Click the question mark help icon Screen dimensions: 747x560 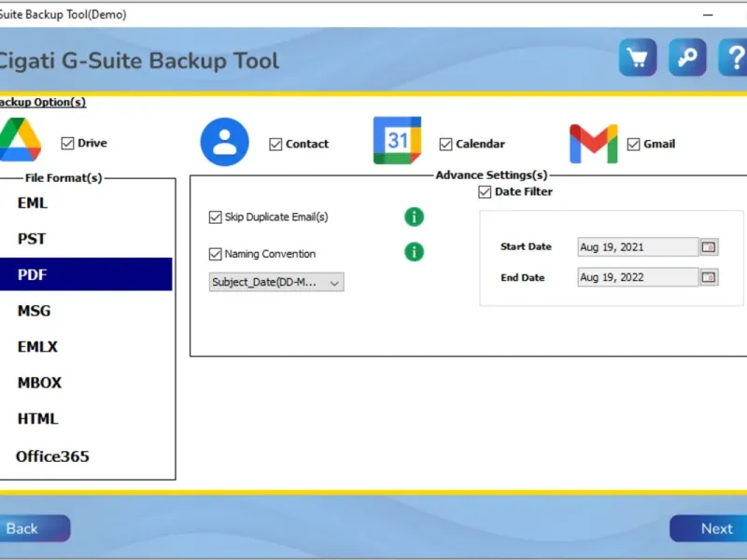tap(734, 58)
